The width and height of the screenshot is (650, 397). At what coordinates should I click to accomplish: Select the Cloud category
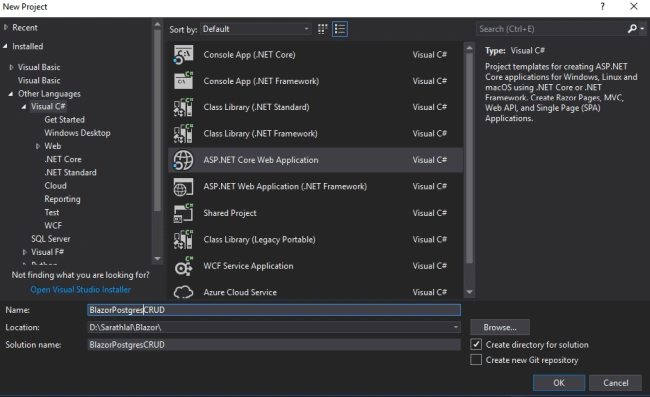[56, 186]
